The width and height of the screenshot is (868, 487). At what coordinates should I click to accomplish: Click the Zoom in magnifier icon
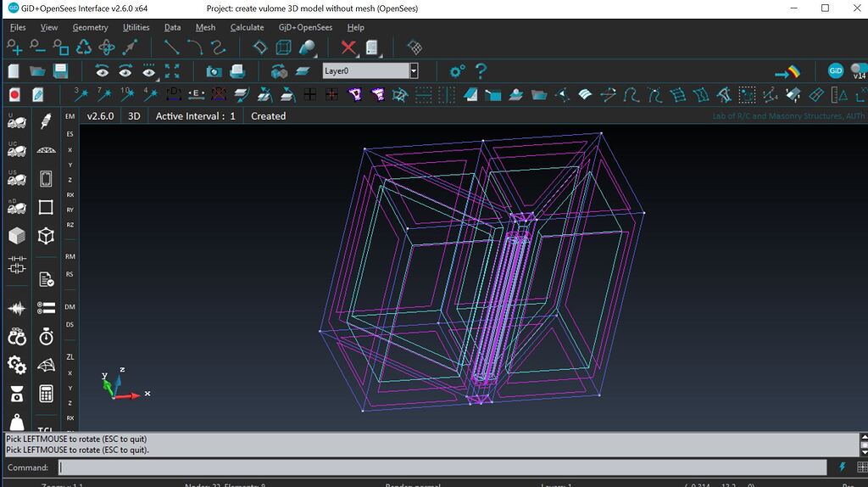[14, 48]
